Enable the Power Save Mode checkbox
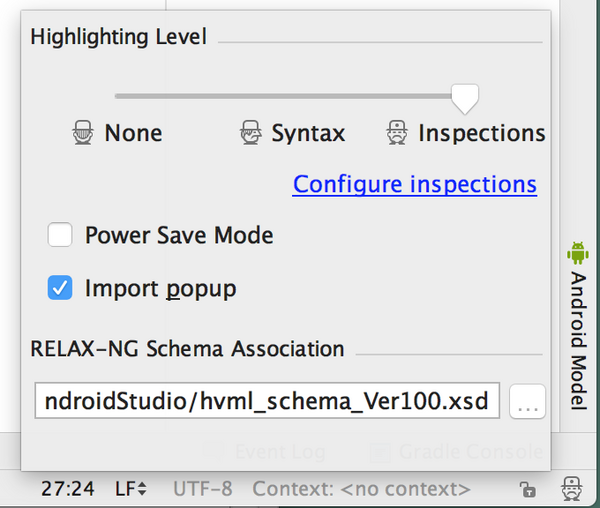Viewport: 600px width, 508px height. (61, 236)
